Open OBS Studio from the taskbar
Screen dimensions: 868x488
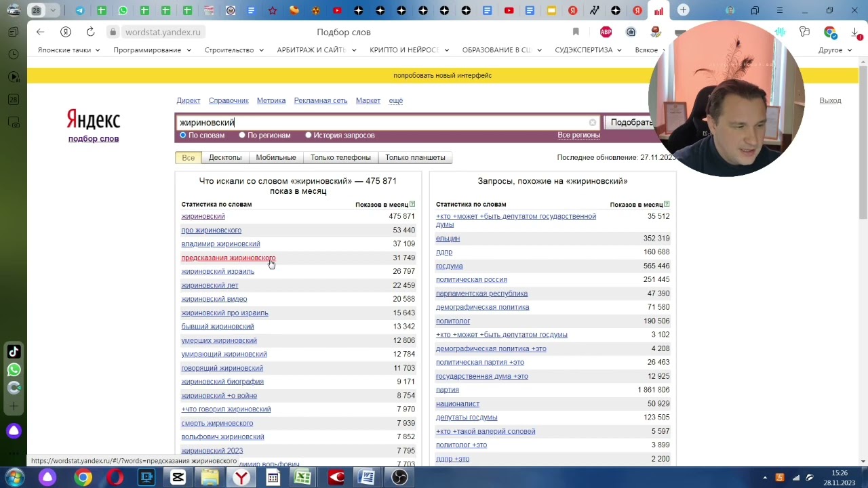tap(399, 478)
